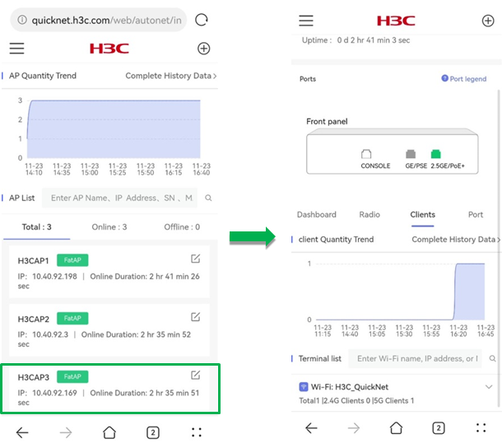
Task: Click the client Quantity Trend chart area
Action: (400, 292)
